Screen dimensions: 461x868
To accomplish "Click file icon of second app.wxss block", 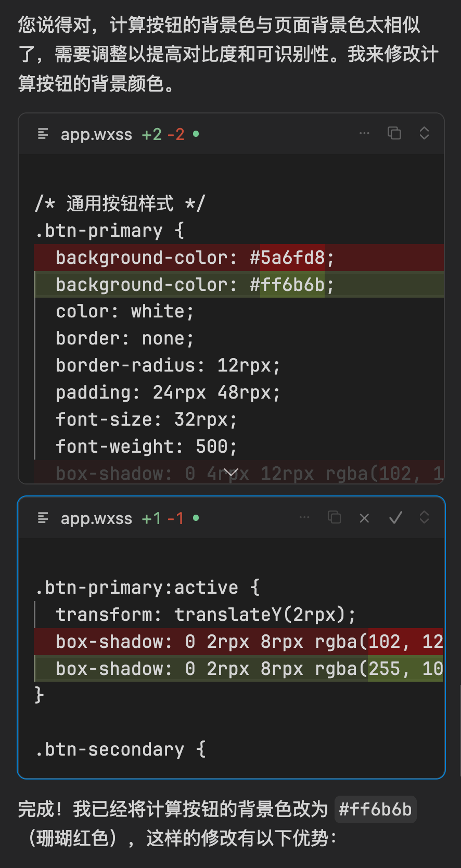I will click(43, 518).
